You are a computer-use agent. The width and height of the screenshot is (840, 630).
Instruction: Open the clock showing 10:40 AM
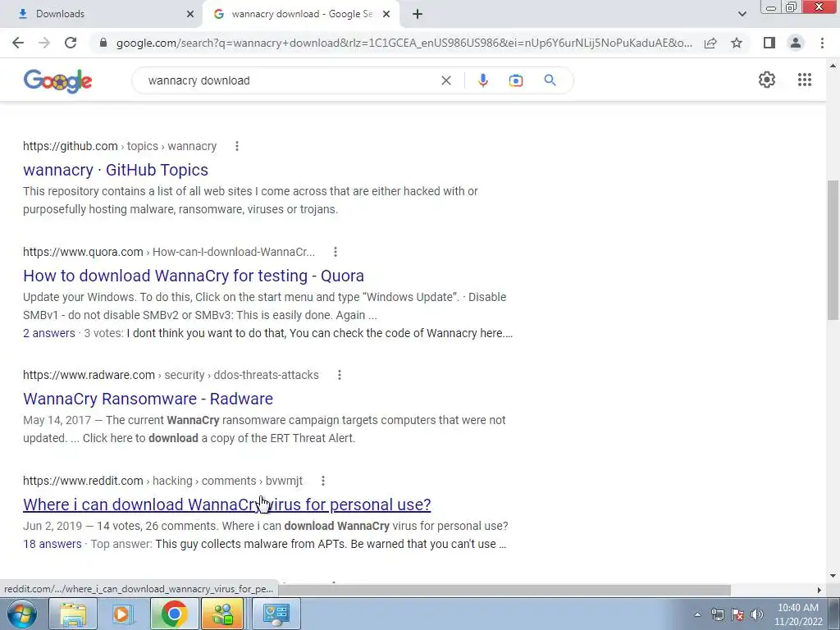click(797, 614)
